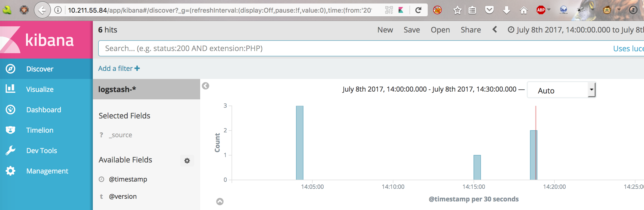Image resolution: width=644 pixels, height=210 pixels.
Task: Open the ABP dropdown arrow
Action: [x=549, y=10]
